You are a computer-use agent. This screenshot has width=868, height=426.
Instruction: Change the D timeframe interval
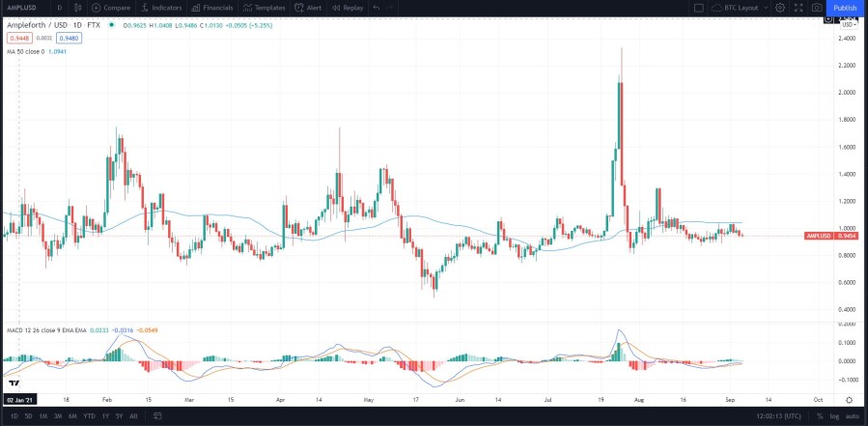(x=59, y=8)
